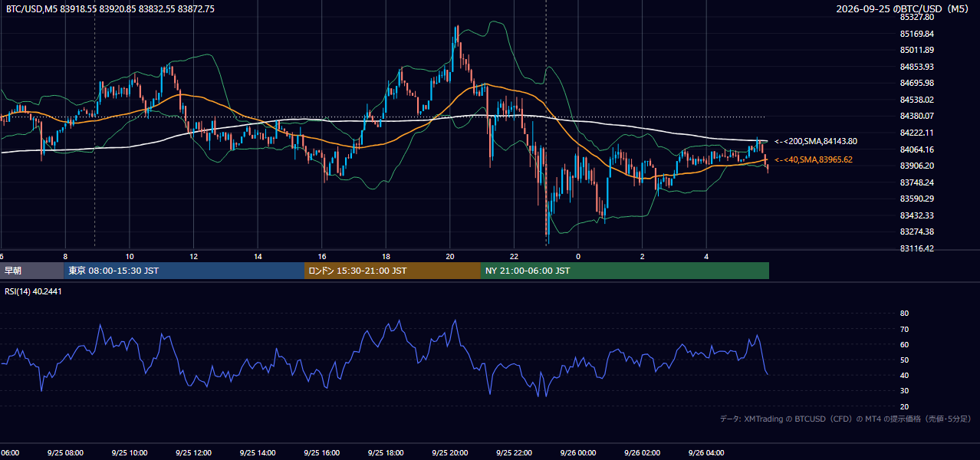Click RSI scale value 80
980x460 pixels.
tap(904, 314)
